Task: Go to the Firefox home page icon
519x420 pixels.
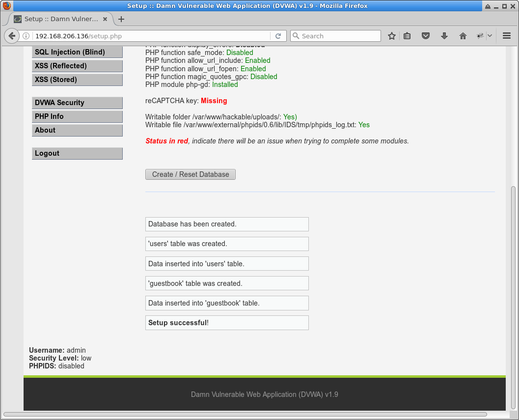Action: tap(463, 36)
